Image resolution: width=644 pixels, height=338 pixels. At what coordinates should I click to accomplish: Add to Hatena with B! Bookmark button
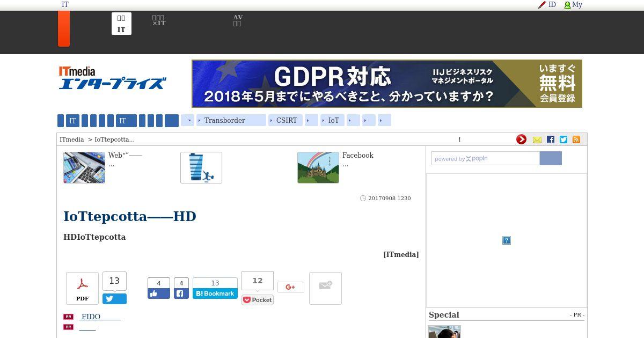[215, 293]
